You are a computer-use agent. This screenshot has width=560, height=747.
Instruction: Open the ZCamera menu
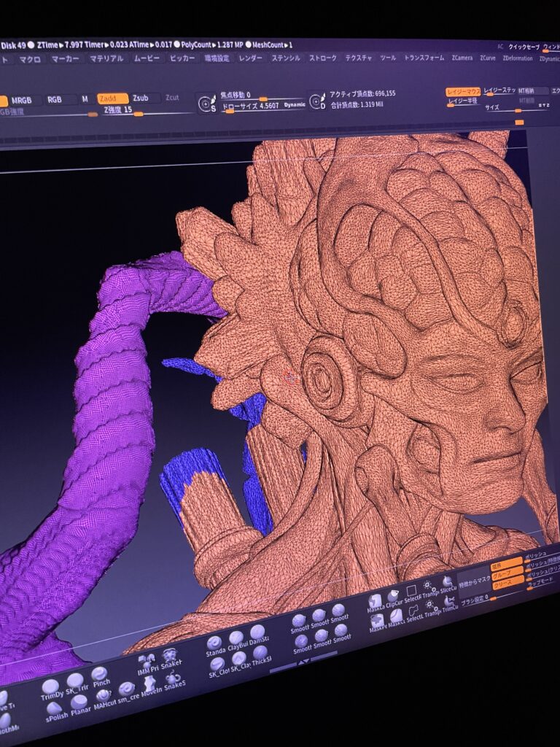point(462,58)
